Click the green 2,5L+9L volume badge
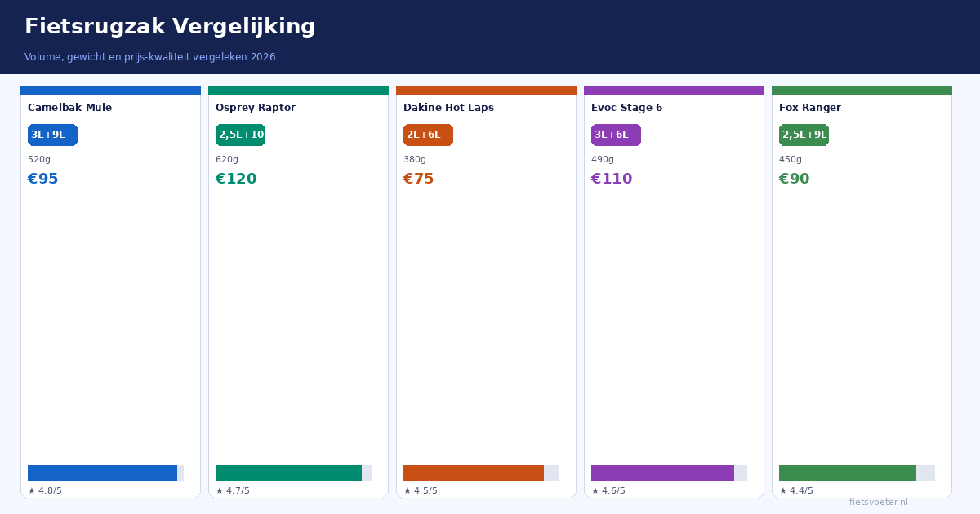This screenshot has width=980, height=514. point(804,135)
